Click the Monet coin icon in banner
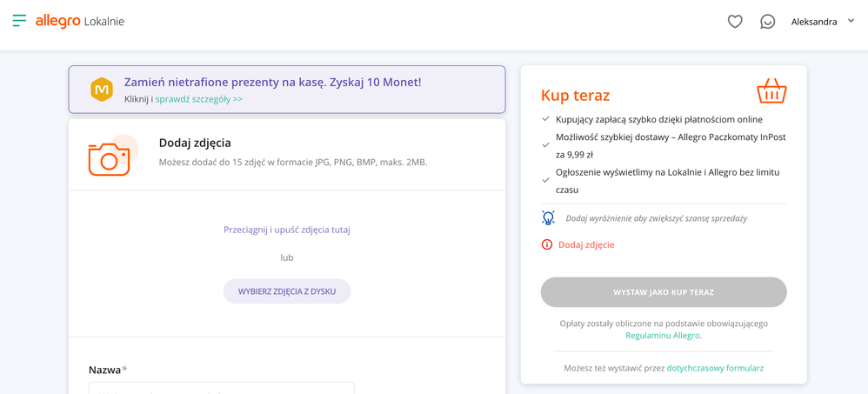 tap(102, 89)
